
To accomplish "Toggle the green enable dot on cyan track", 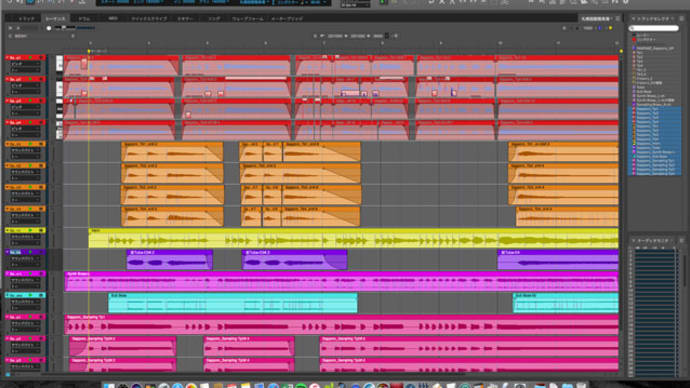I will click(x=30, y=295).
